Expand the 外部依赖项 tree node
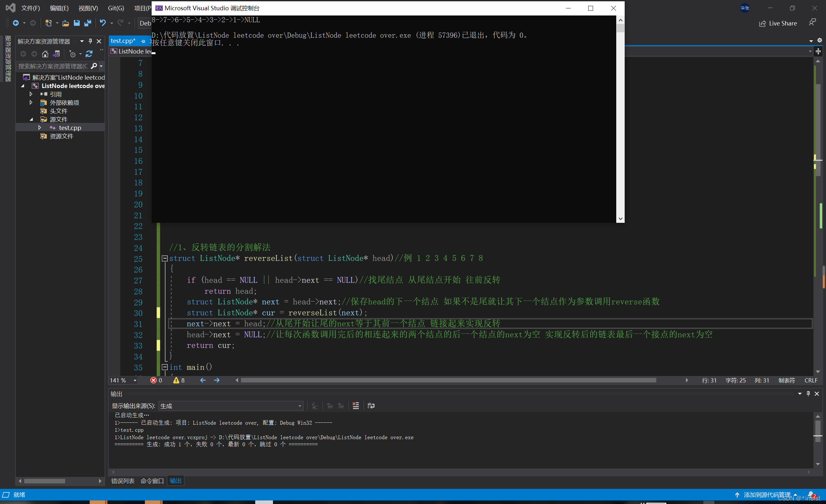Image resolution: width=826 pixels, height=504 pixels. pyautogui.click(x=31, y=103)
